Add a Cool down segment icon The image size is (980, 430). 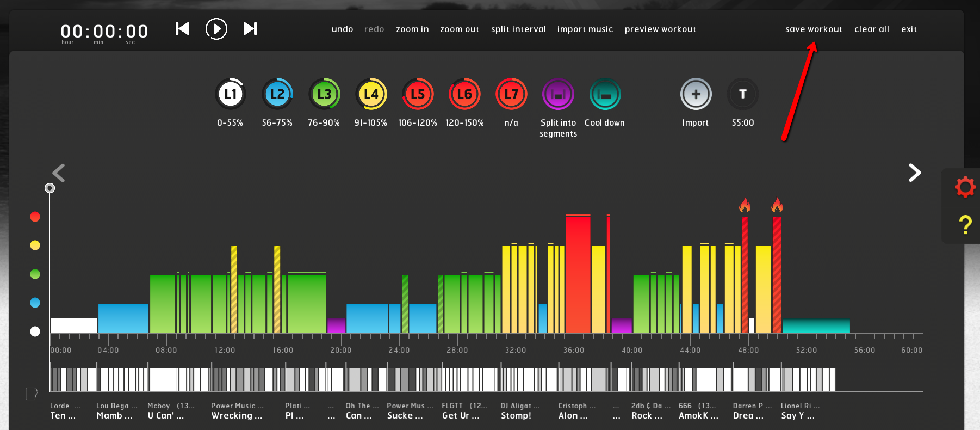click(605, 94)
